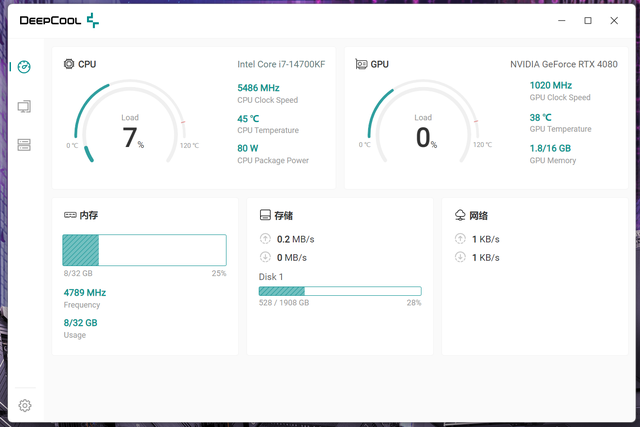Click the 38 °C GPU temperature value
Image resolution: width=640 pixels, height=427 pixels.
tap(540, 118)
